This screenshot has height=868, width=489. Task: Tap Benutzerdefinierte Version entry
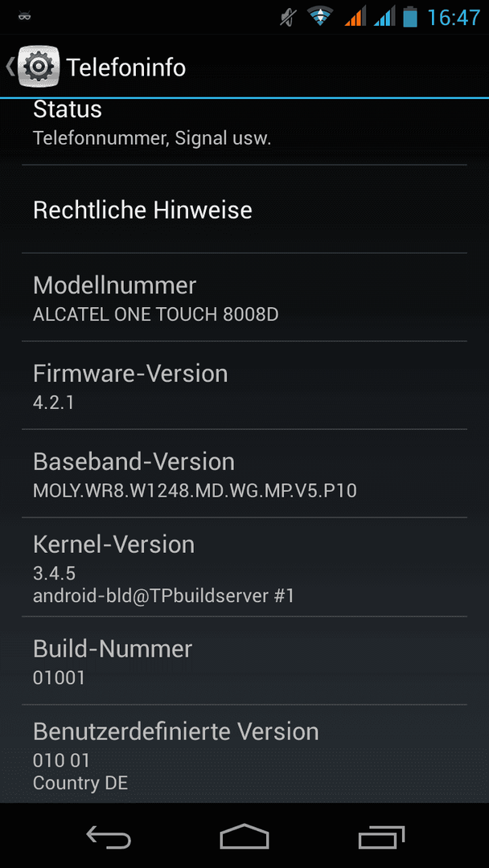coord(244,753)
